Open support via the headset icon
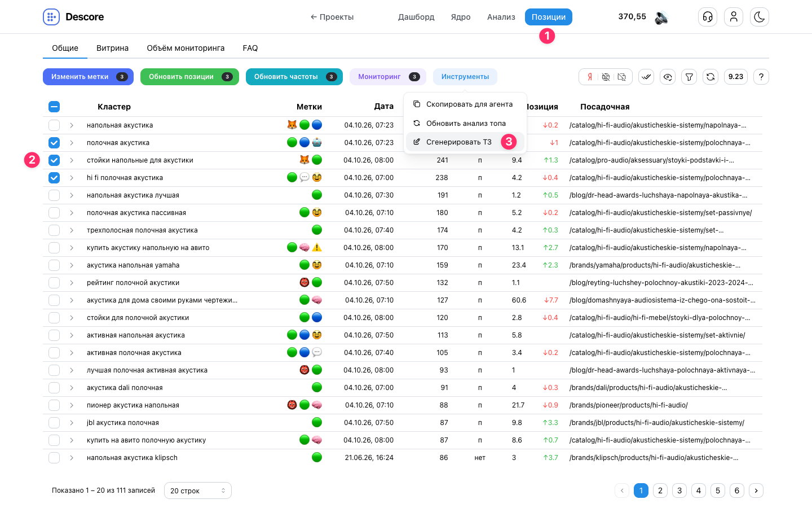The width and height of the screenshot is (812, 508). pyautogui.click(x=708, y=17)
